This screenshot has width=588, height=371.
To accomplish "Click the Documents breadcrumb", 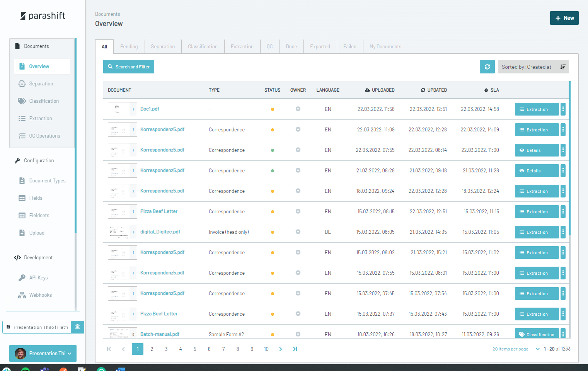I will (x=107, y=14).
